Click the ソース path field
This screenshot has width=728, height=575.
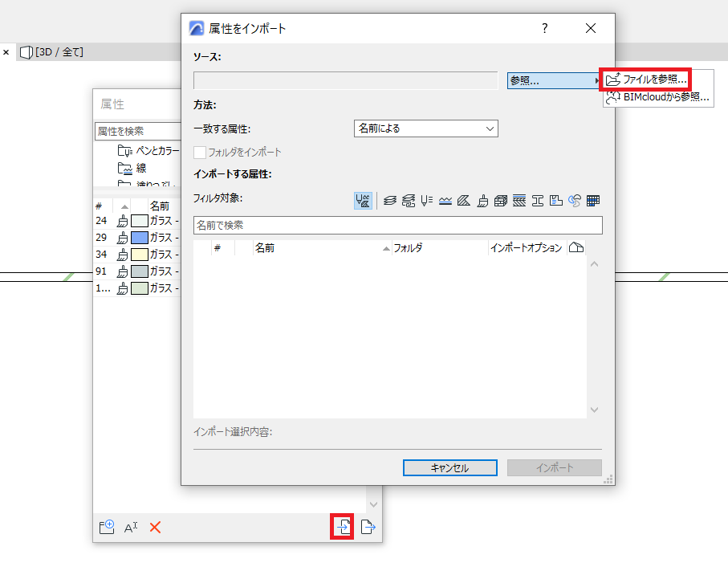(346, 81)
